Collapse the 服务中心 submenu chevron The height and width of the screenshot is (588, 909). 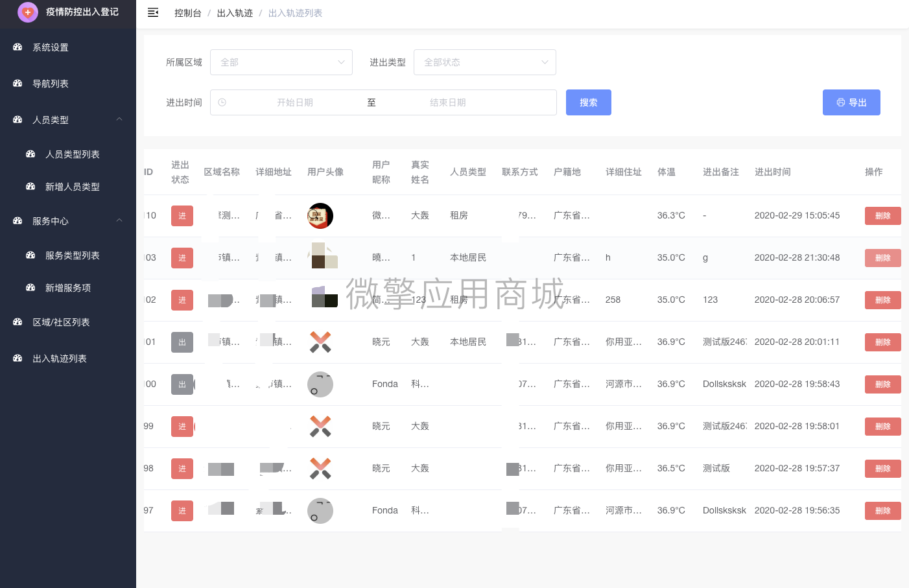tap(119, 220)
